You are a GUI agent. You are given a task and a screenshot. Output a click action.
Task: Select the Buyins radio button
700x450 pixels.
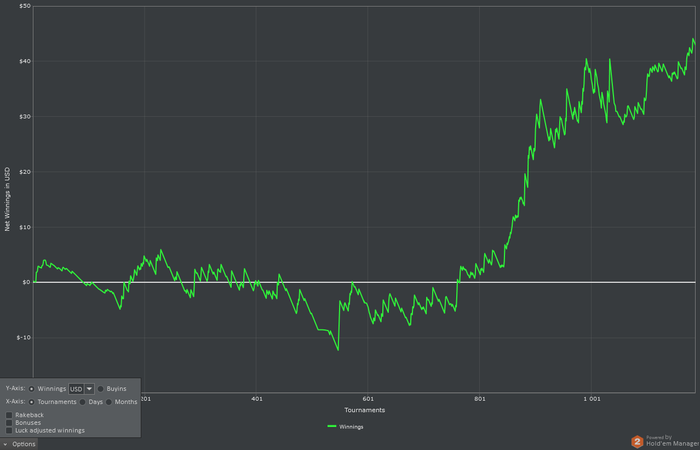tap(100, 389)
